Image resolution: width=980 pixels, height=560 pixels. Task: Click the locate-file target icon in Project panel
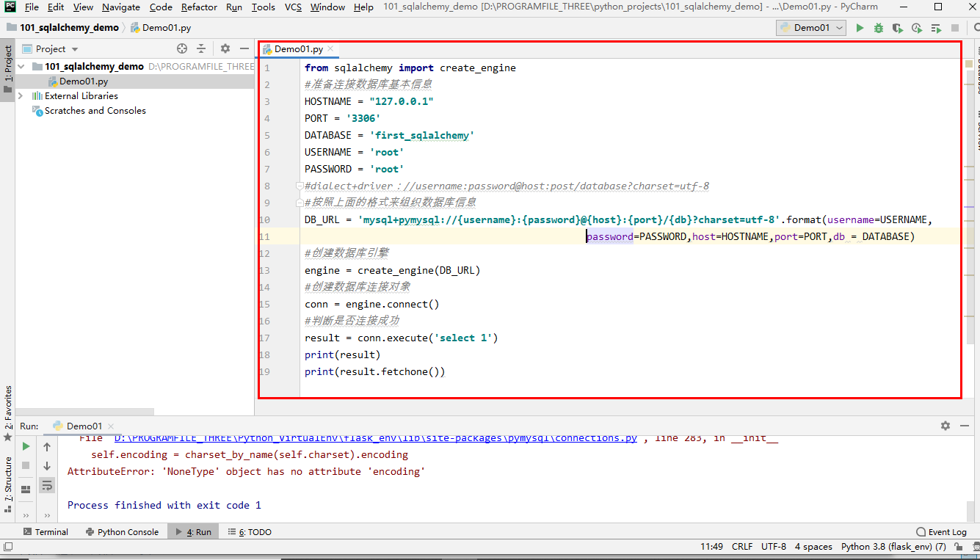point(182,48)
